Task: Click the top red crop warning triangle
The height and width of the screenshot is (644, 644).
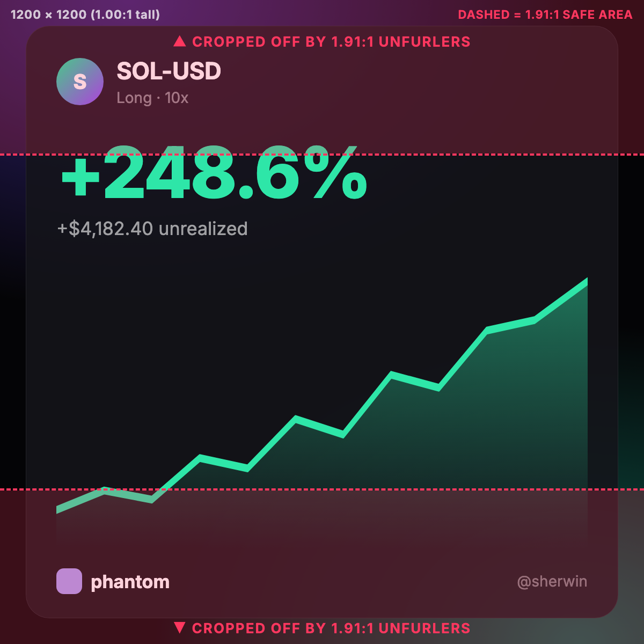Action: [x=180, y=41]
